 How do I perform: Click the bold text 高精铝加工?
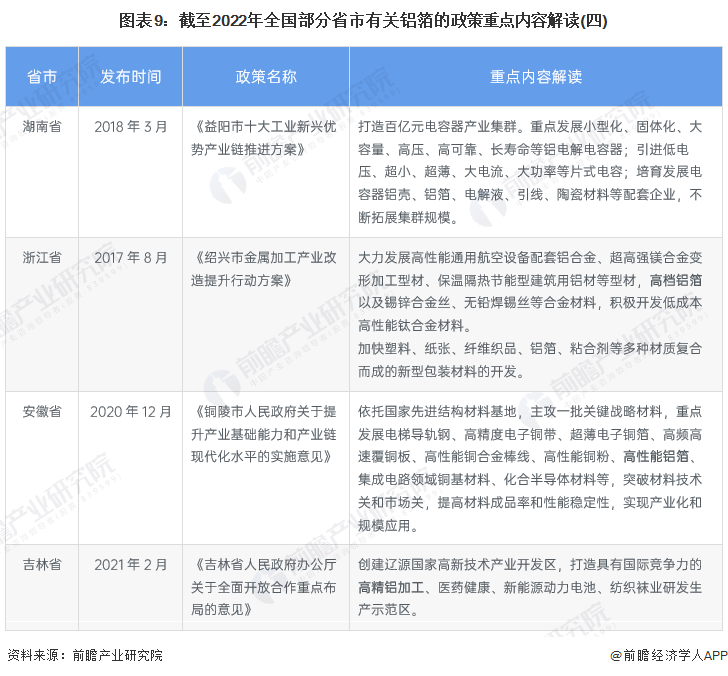point(390,587)
